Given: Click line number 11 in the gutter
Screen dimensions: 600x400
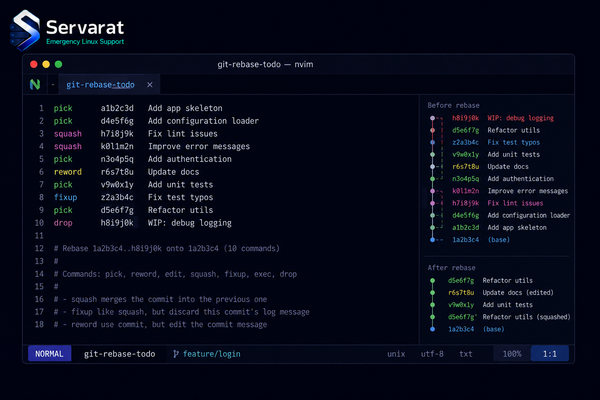Looking at the screenshot, I should point(39,236).
